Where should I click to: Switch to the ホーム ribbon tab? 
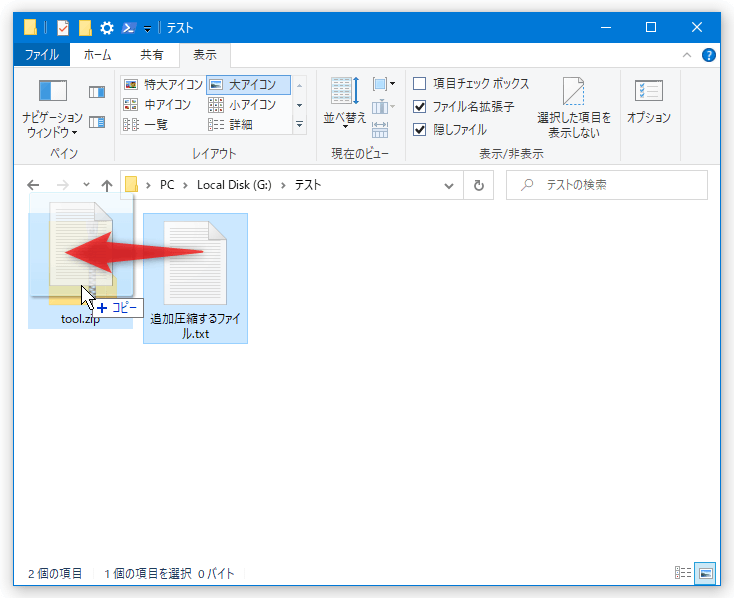[x=97, y=55]
